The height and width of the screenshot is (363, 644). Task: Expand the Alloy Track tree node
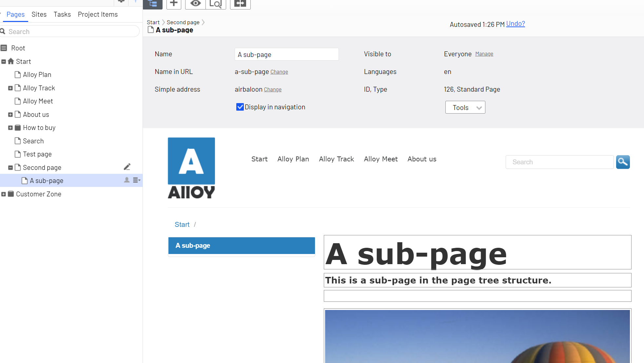tap(10, 88)
